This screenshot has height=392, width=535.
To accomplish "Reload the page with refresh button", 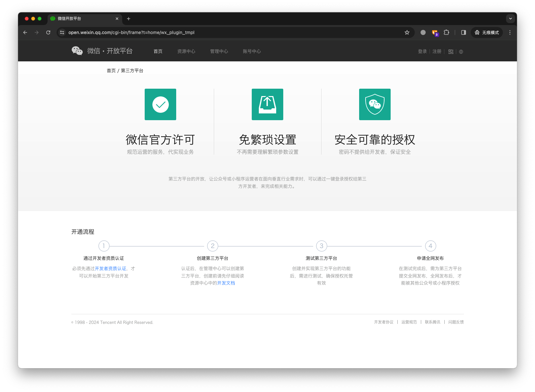I will 48,32.
